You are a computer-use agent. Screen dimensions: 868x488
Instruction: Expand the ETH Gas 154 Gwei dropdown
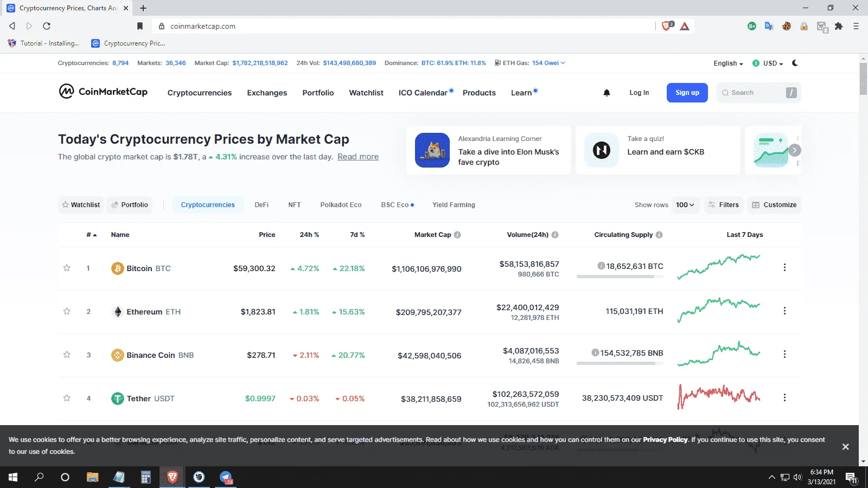tap(548, 63)
